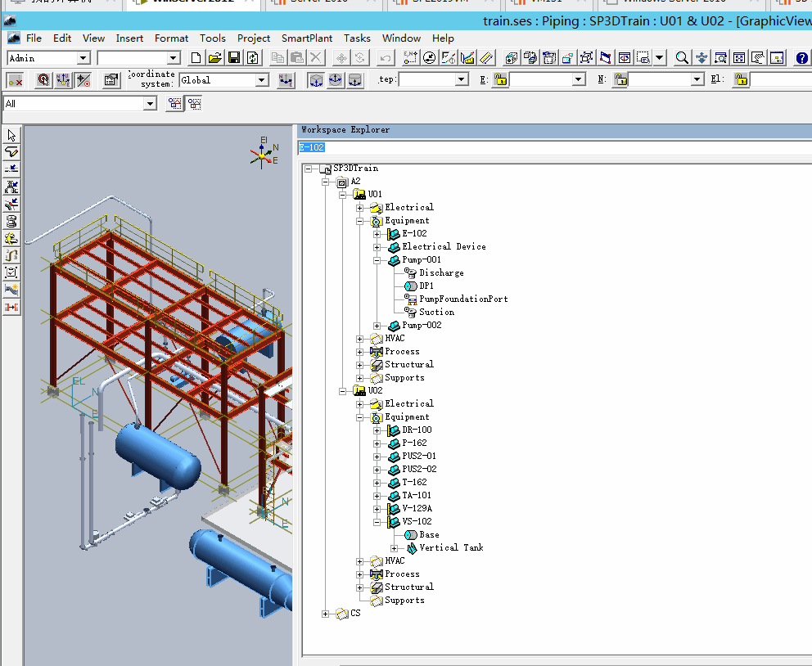Click the Undo arrow icon
812x666 pixels.
click(x=385, y=58)
